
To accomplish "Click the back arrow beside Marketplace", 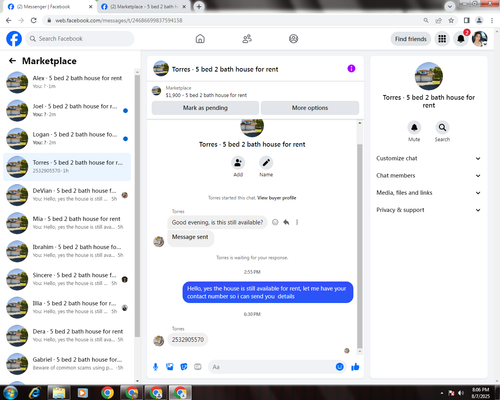I will pyautogui.click(x=12, y=61).
